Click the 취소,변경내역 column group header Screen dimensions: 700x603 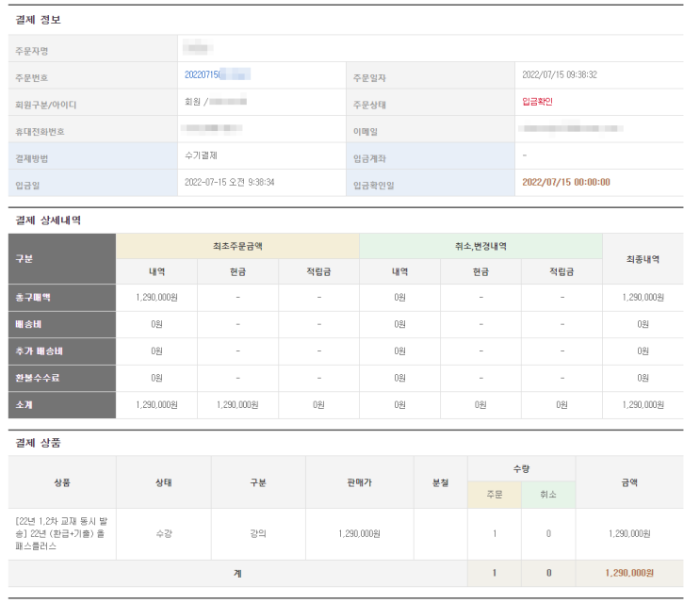coord(480,246)
